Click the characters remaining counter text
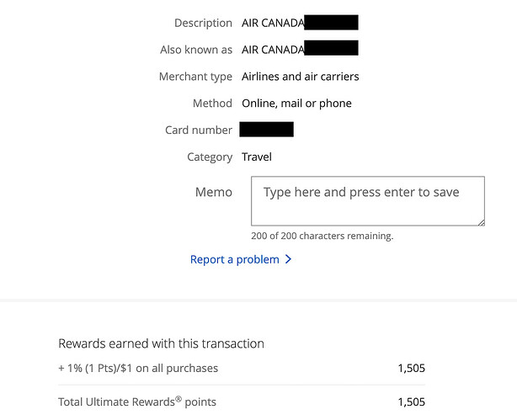This screenshot has width=517, height=420. [x=322, y=236]
